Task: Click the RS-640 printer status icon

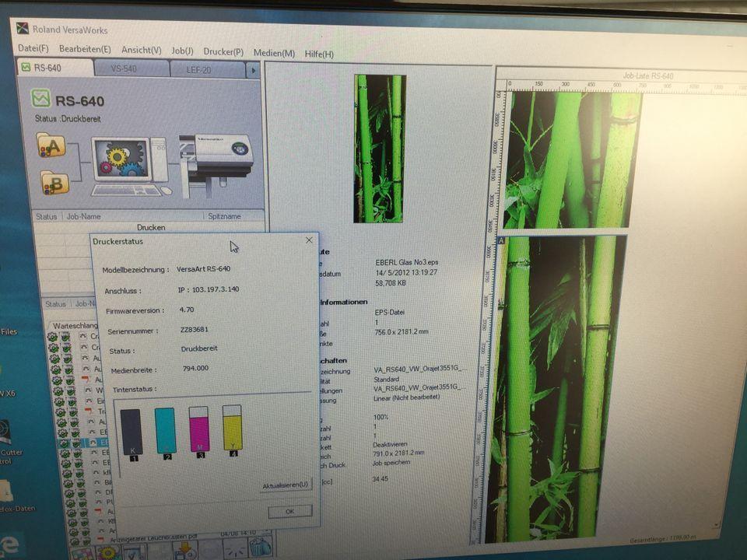Action: [41, 98]
